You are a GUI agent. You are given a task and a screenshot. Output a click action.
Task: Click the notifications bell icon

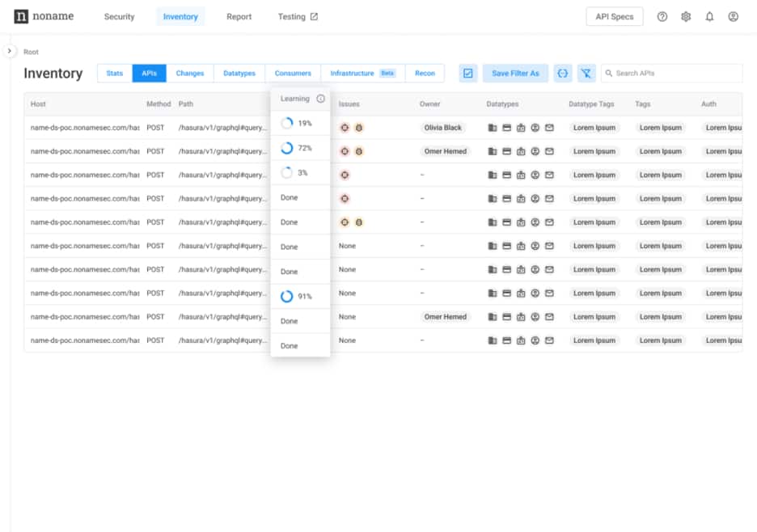pos(709,16)
